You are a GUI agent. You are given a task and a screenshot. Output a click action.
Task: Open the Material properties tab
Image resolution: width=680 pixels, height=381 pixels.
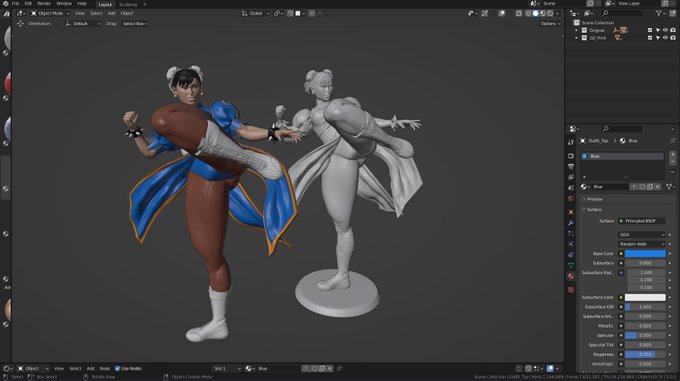click(571, 276)
